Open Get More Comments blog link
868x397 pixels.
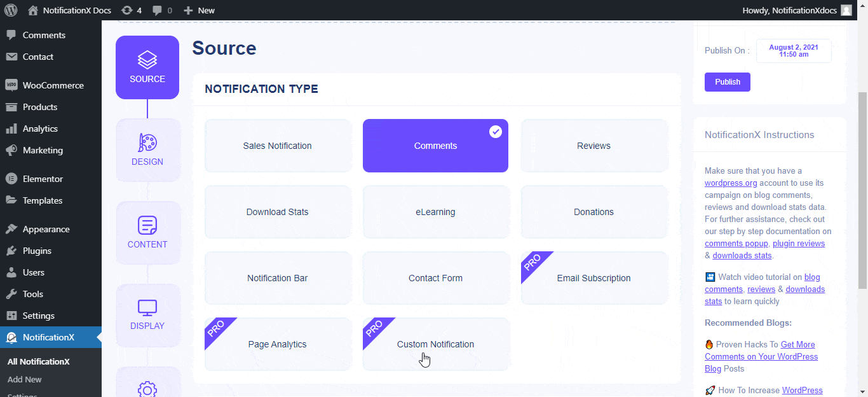coord(761,356)
